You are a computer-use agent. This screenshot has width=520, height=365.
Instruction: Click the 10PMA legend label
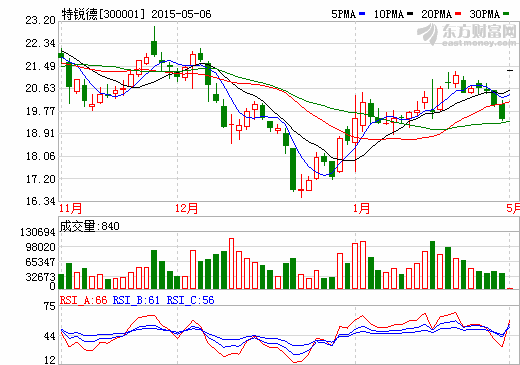pyautogui.click(x=389, y=14)
